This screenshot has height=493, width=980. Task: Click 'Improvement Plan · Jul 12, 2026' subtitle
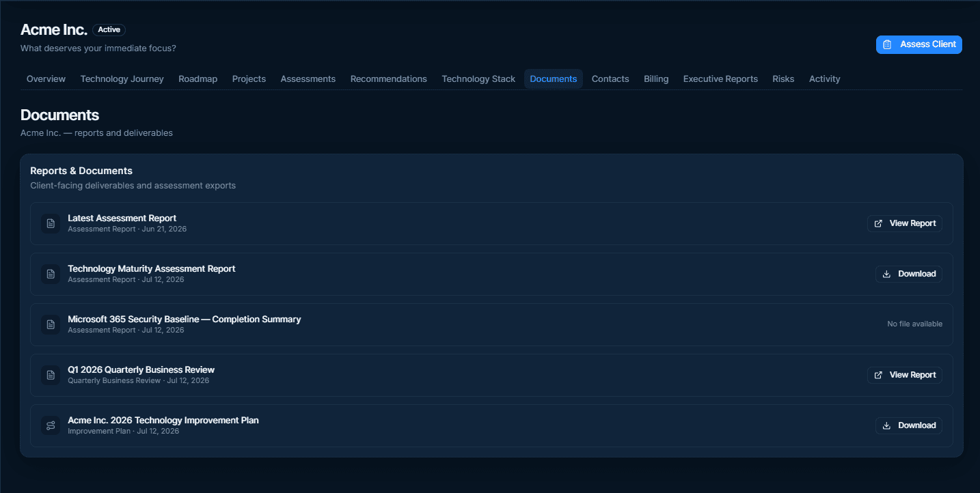point(124,431)
